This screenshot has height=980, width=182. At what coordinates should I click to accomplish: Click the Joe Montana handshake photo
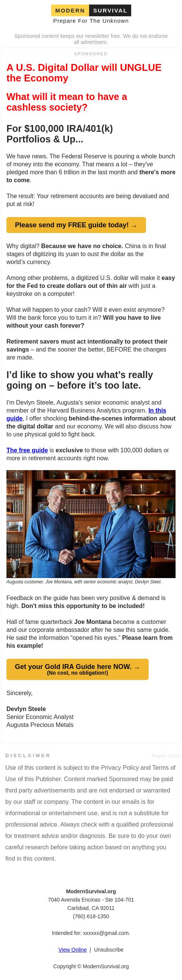pos(91,524)
